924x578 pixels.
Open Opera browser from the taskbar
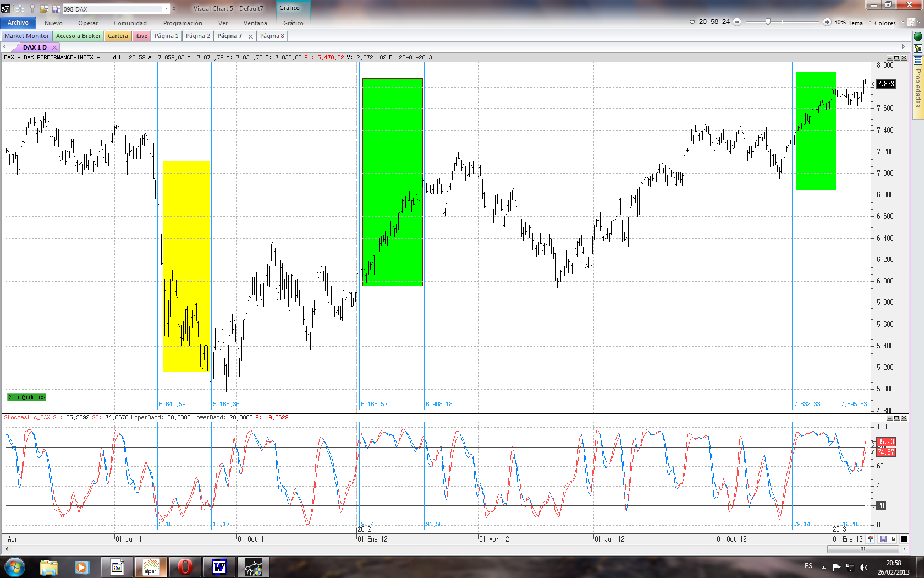tap(185, 567)
